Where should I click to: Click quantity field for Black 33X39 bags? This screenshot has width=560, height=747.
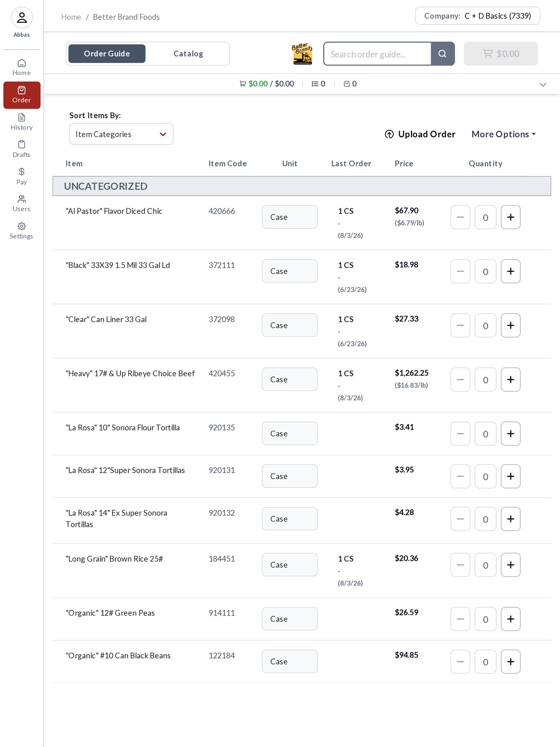click(485, 271)
